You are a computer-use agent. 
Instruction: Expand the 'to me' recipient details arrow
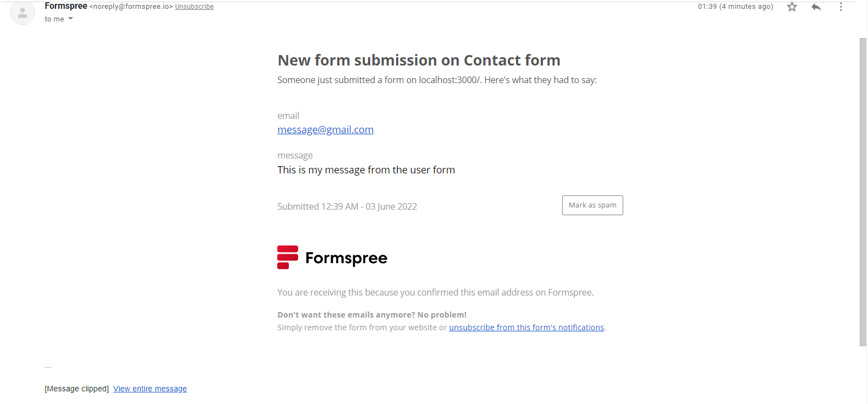tap(70, 19)
